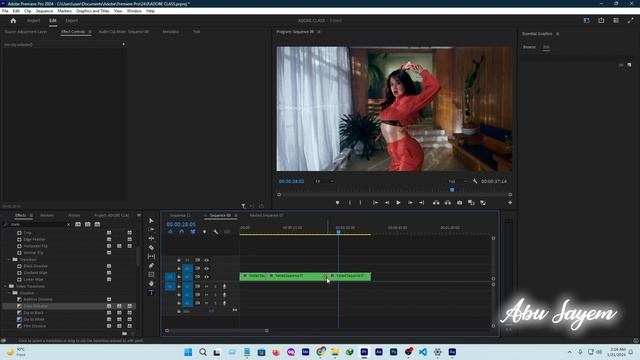
Task: Click Play in the Program monitor
Action: [x=398, y=202]
